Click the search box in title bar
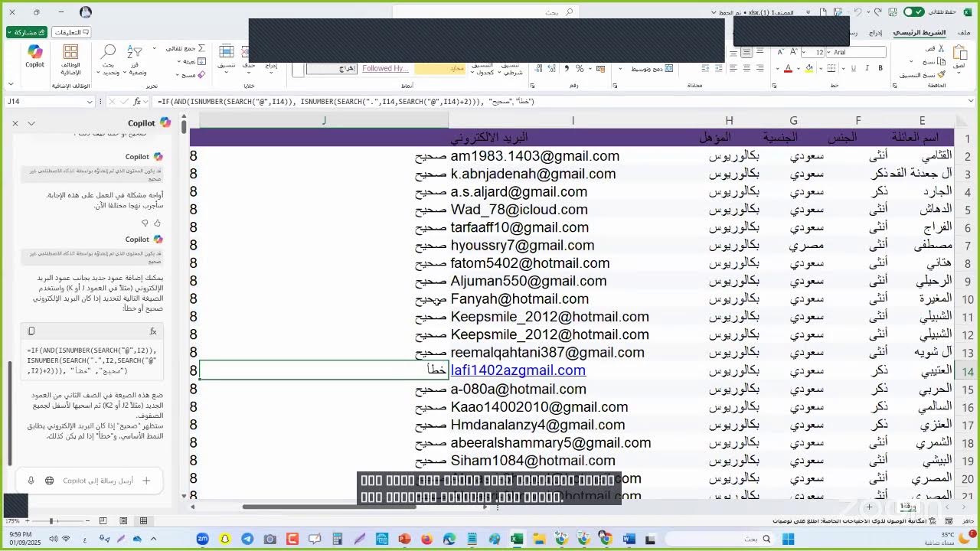 (485, 12)
